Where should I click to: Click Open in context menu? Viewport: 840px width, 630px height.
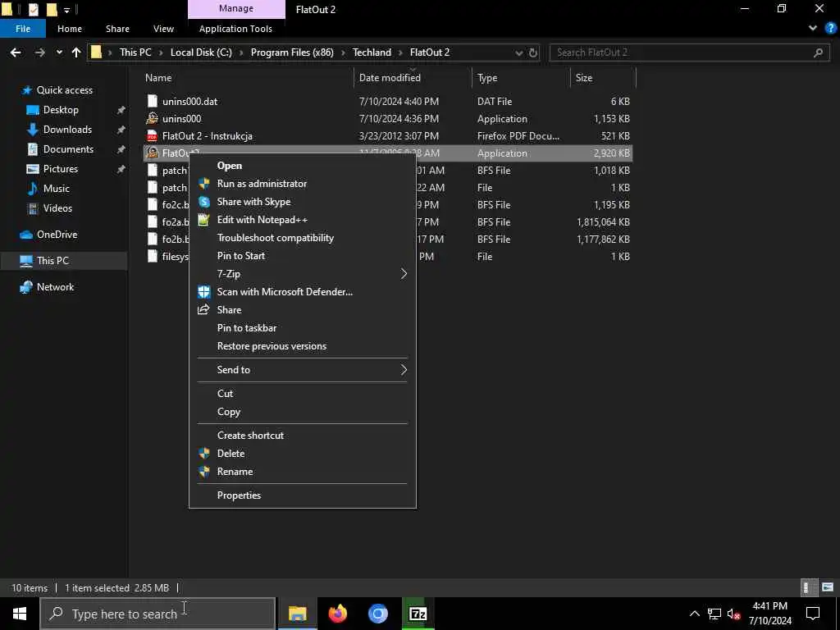302,166
